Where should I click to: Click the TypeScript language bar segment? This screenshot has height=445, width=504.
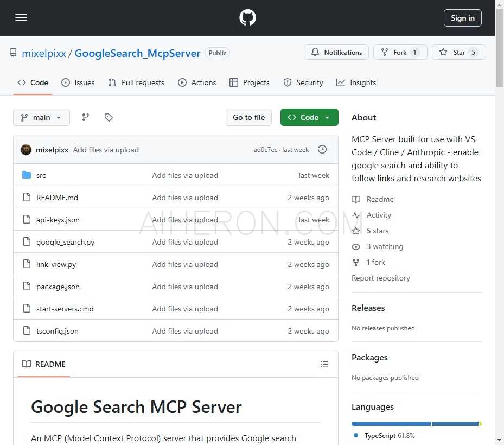(391, 424)
